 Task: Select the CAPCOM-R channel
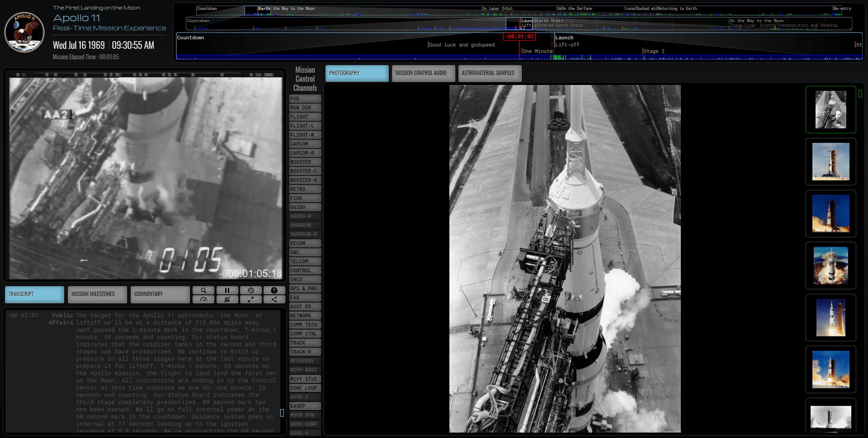click(305, 153)
